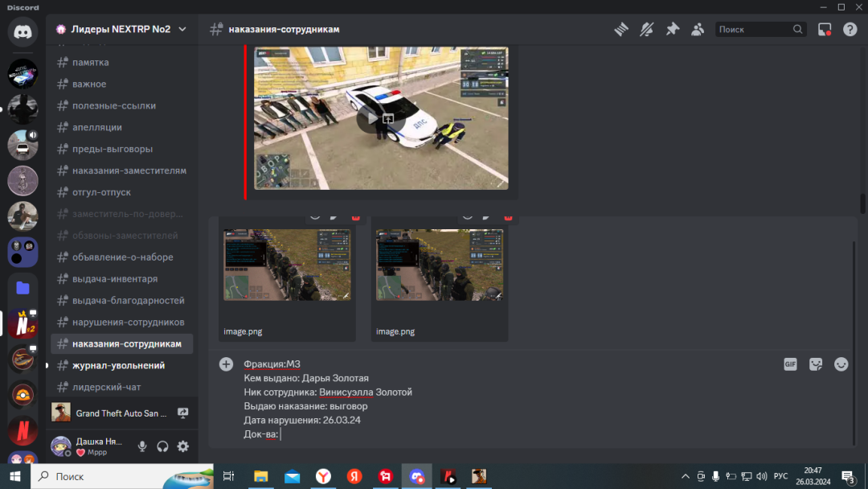Share Grand Theft Auto San screen stream
This screenshot has height=489, width=868.
[182, 413]
